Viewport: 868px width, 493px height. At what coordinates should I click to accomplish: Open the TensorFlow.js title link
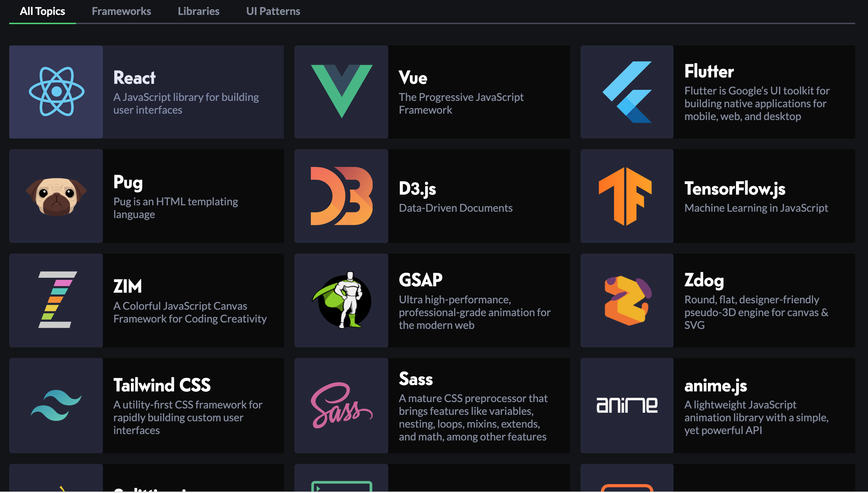(735, 189)
